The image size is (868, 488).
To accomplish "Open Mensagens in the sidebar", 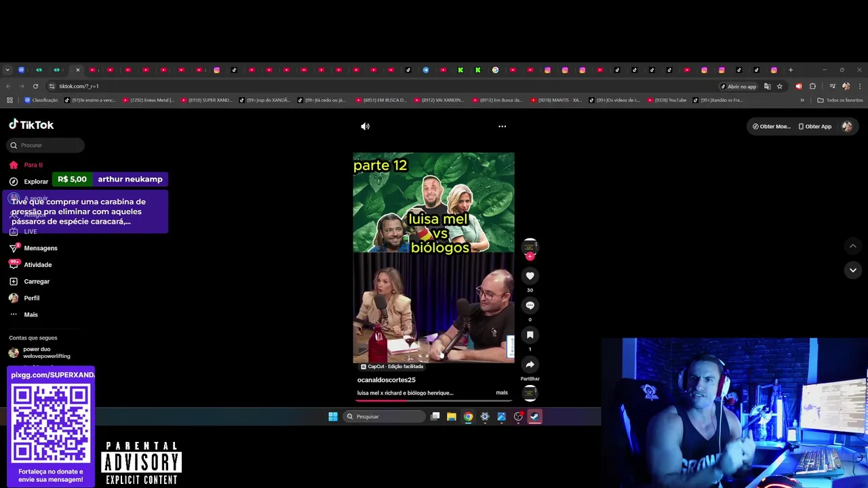I will [x=34, y=248].
